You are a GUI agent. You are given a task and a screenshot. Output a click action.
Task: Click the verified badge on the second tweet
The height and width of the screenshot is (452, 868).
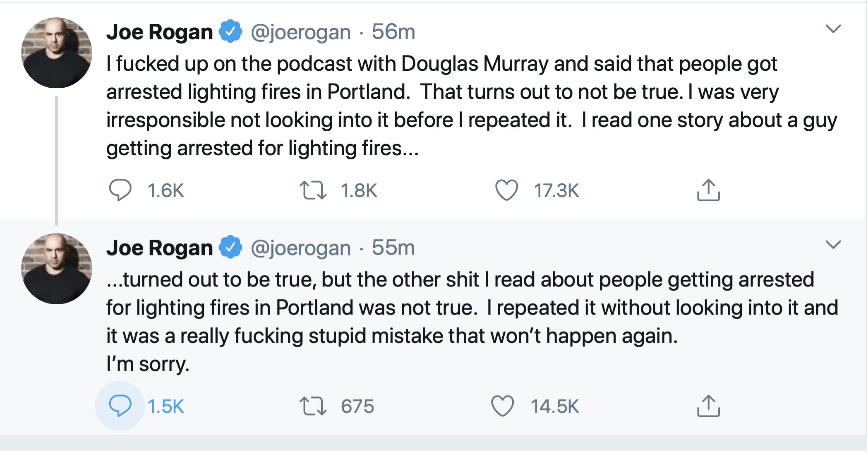(230, 247)
